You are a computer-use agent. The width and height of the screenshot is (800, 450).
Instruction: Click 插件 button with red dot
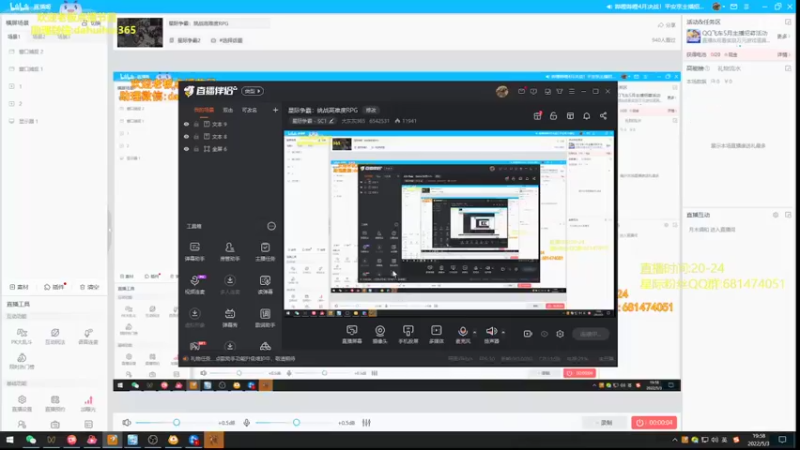click(x=54, y=287)
